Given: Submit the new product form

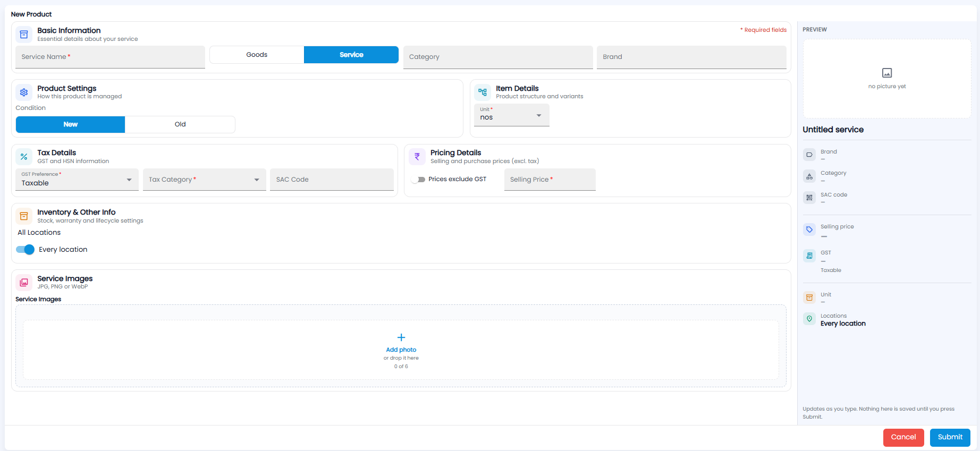Looking at the screenshot, I should [x=950, y=437].
